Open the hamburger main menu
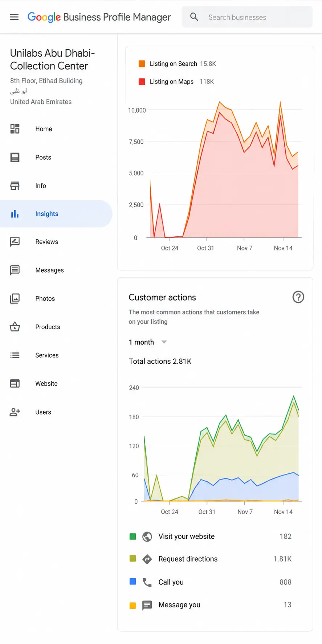Screen dimensions: 322x644 tap(14, 17)
